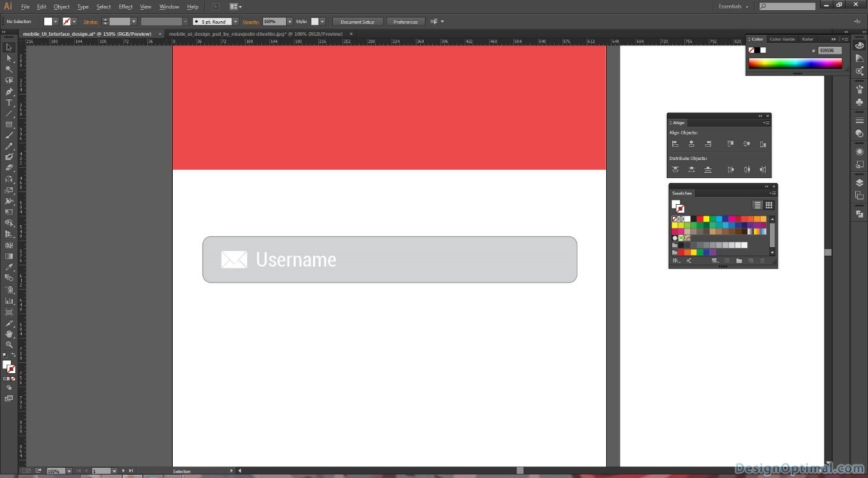
Task: Select the Selection tool (black arrow)
Action: tap(9, 47)
